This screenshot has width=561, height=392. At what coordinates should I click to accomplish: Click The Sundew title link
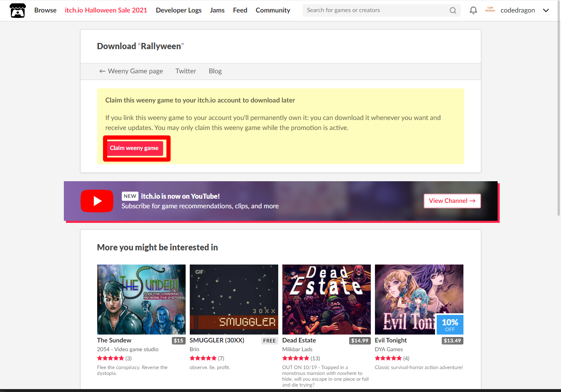coord(114,340)
